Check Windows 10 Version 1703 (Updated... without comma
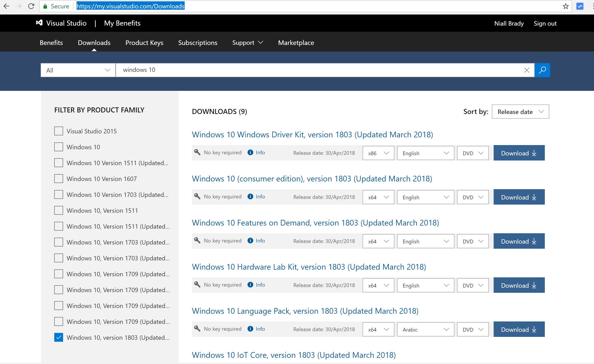 [x=59, y=195]
